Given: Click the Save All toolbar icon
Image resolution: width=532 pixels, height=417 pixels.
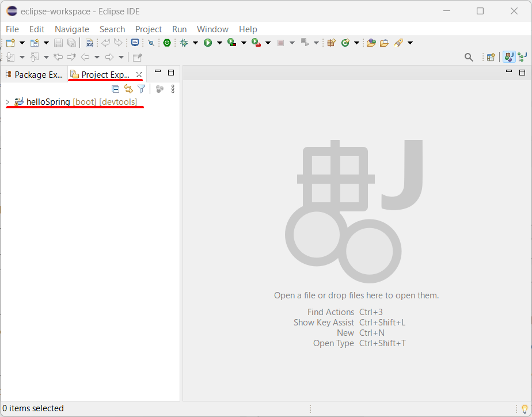Looking at the screenshot, I should (70, 43).
